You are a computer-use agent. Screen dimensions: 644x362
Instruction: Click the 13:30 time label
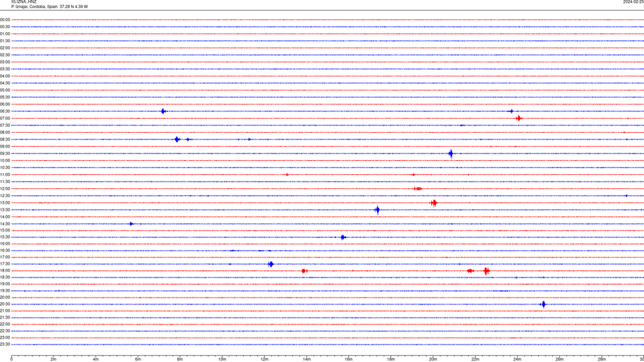[5, 210]
